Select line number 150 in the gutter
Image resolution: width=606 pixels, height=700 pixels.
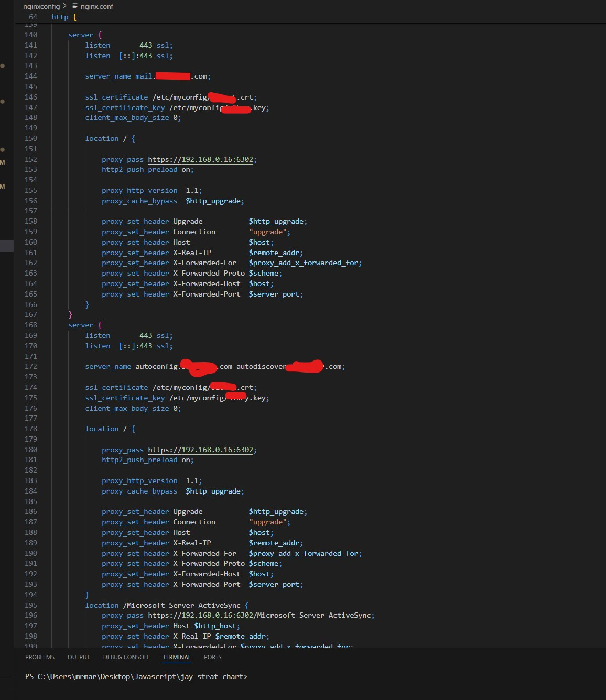pyautogui.click(x=31, y=138)
